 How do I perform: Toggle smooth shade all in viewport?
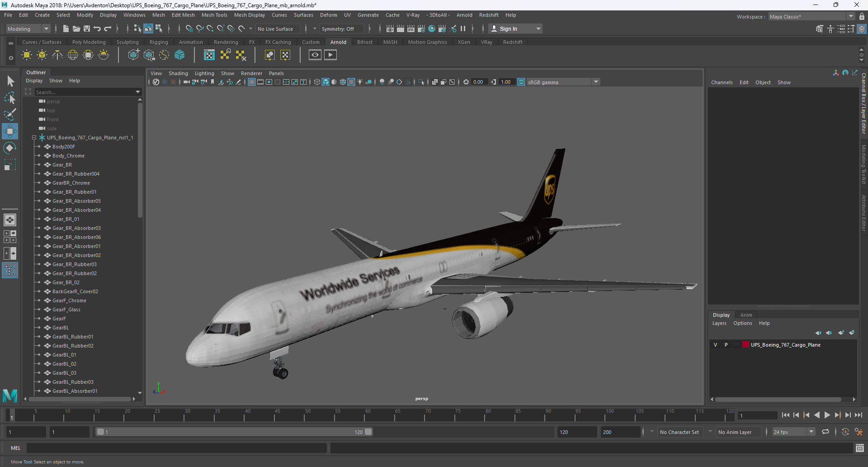click(x=325, y=82)
